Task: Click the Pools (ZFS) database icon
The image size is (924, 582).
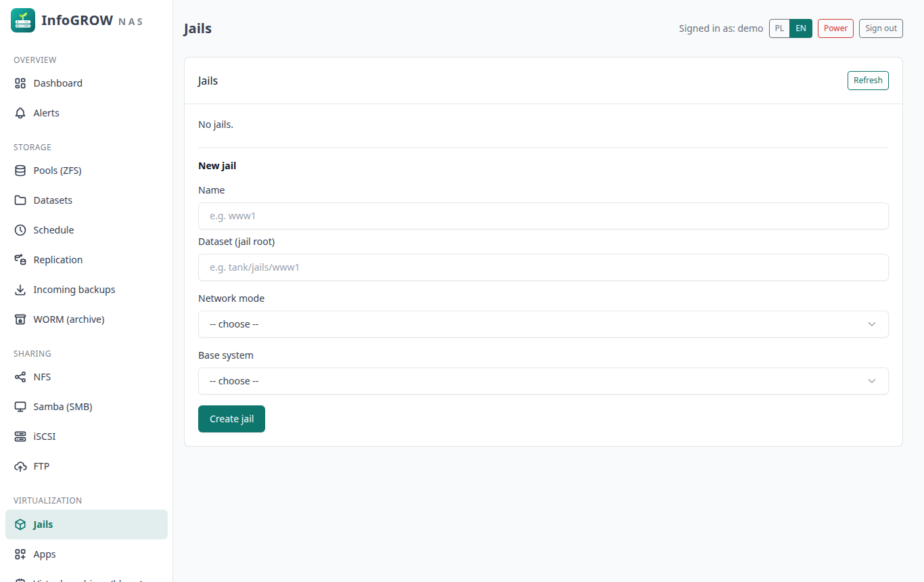Action: pyautogui.click(x=20, y=171)
